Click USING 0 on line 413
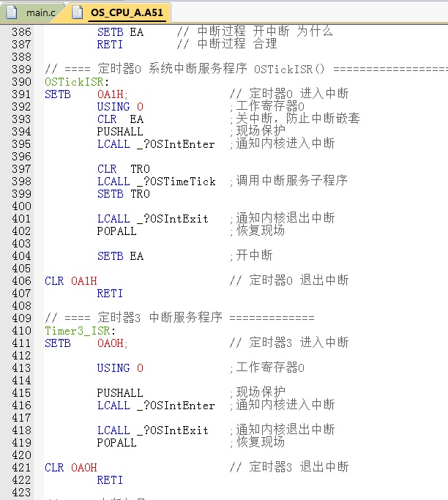The height and width of the screenshot is (500, 448). click(x=120, y=367)
